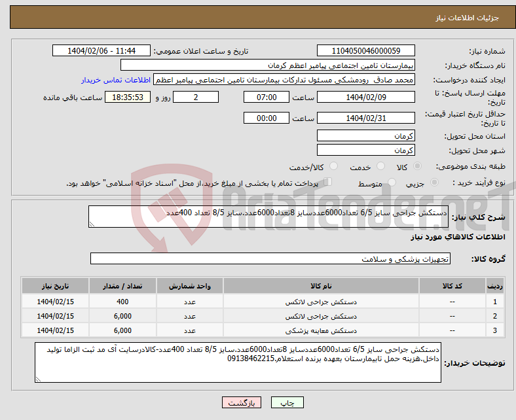Screen dimensions: 516x420
Task: Click the delivery province field کرمان
Action: (365, 135)
